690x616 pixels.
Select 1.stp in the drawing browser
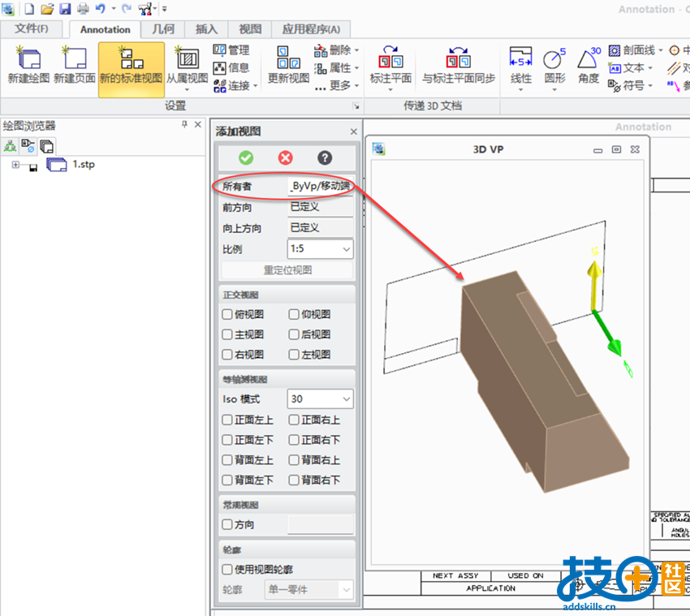[x=84, y=165]
